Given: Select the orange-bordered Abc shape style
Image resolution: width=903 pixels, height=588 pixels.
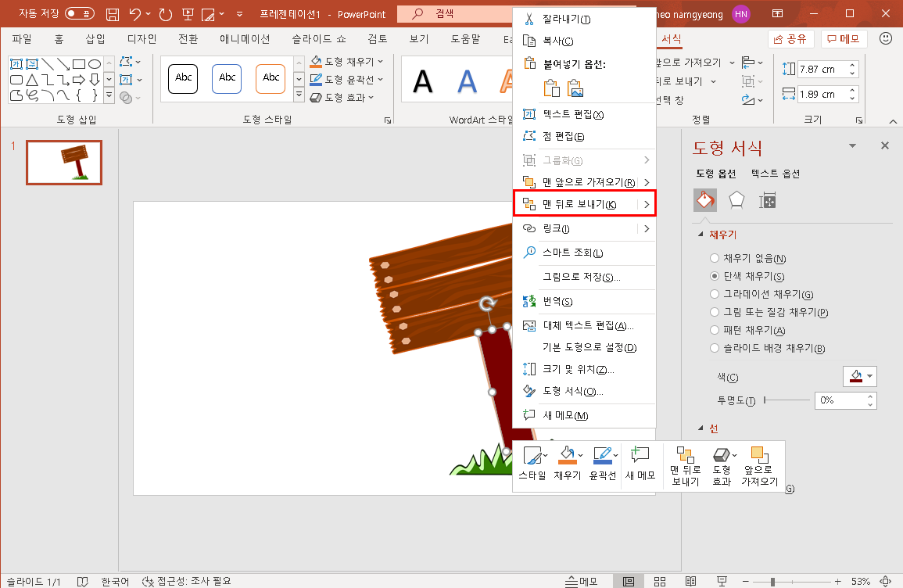Looking at the screenshot, I should (271, 78).
